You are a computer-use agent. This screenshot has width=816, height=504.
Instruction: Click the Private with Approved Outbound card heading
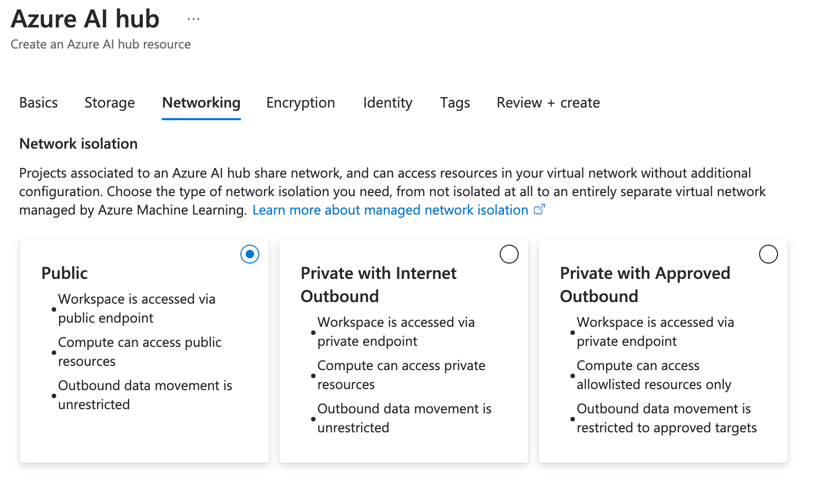pyautogui.click(x=645, y=285)
